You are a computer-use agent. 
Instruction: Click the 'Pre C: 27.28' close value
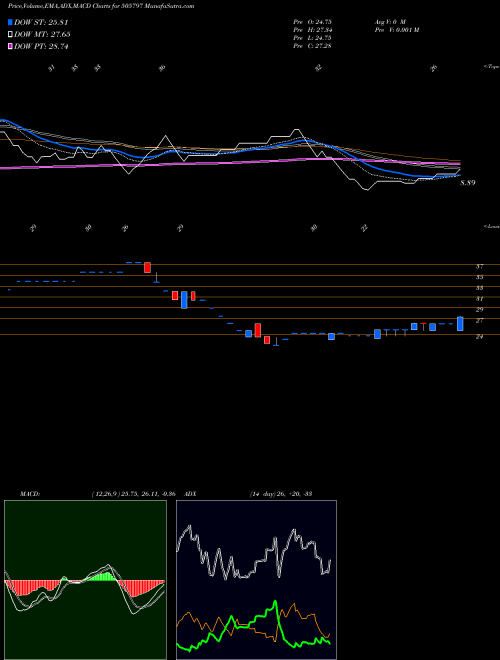[x=312, y=45]
